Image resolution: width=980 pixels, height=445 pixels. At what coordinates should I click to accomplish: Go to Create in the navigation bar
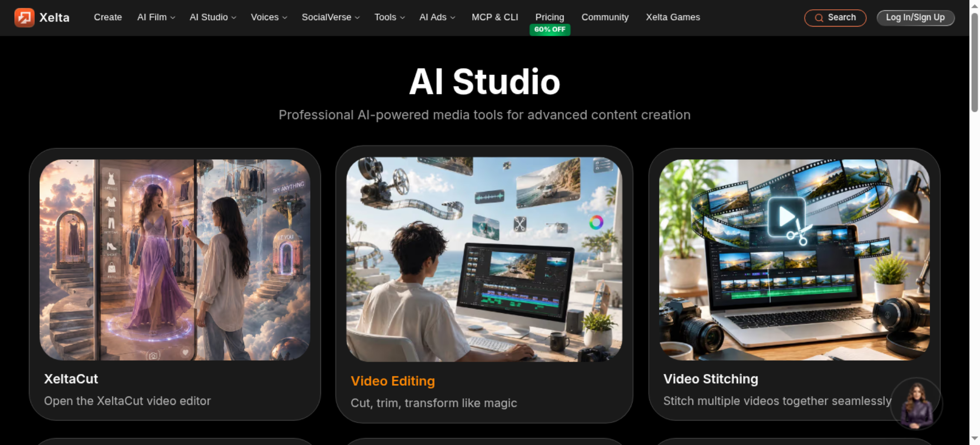pos(108,17)
